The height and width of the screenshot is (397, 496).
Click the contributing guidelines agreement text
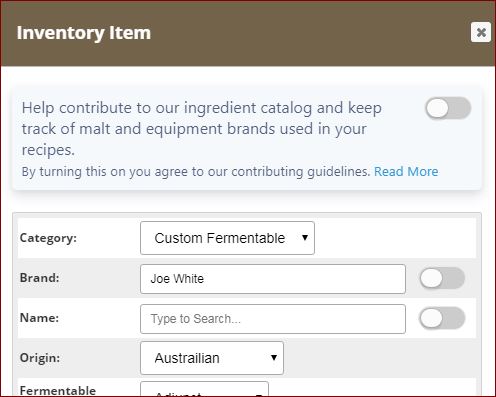(196, 172)
